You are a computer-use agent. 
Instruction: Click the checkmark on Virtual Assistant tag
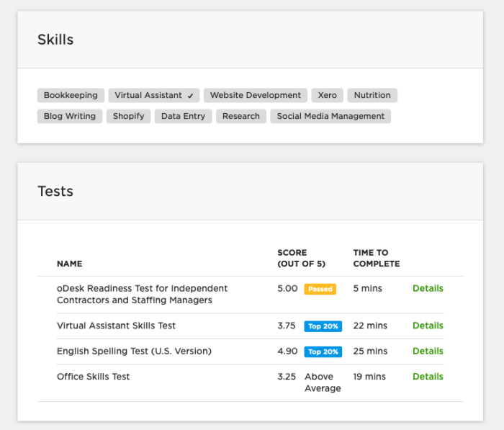coord(190,96)
